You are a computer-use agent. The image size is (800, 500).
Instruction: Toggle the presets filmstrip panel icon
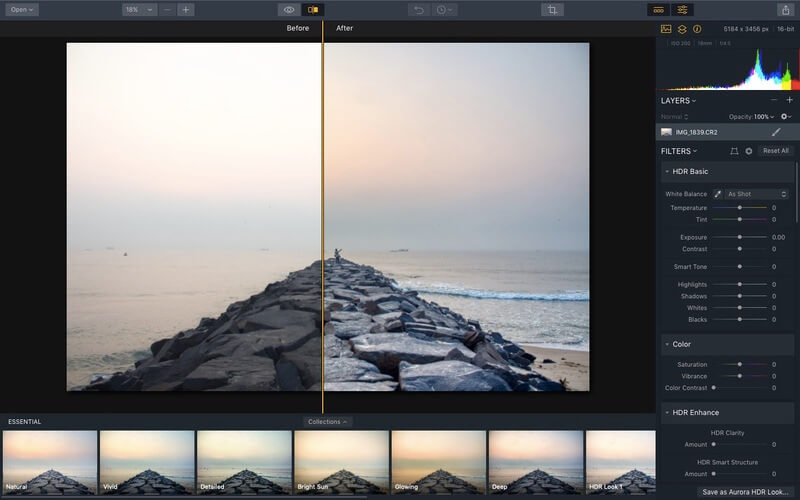point(659,10)
